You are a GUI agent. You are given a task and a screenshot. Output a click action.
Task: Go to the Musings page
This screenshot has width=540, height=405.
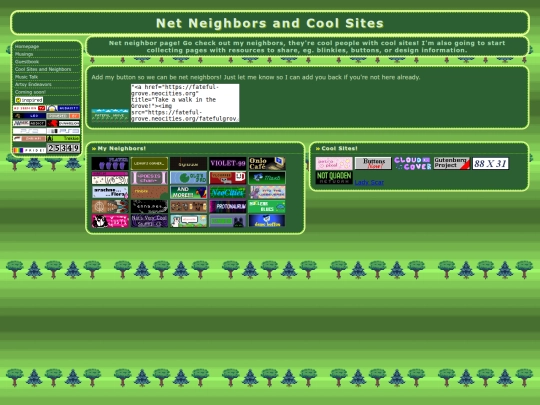click(24, 54)
